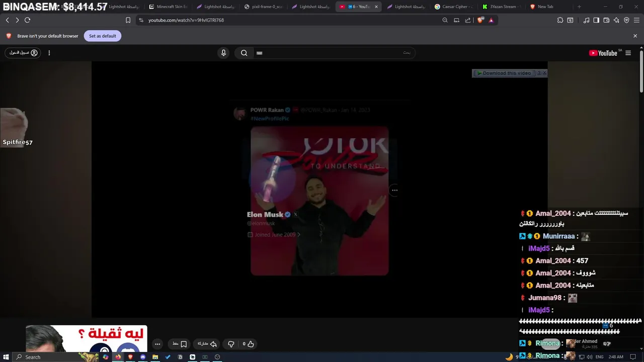Click the taskbar Search box
The width and height of the screenshot is (644, 362).
pyautogui.click(x=55, y=357)
